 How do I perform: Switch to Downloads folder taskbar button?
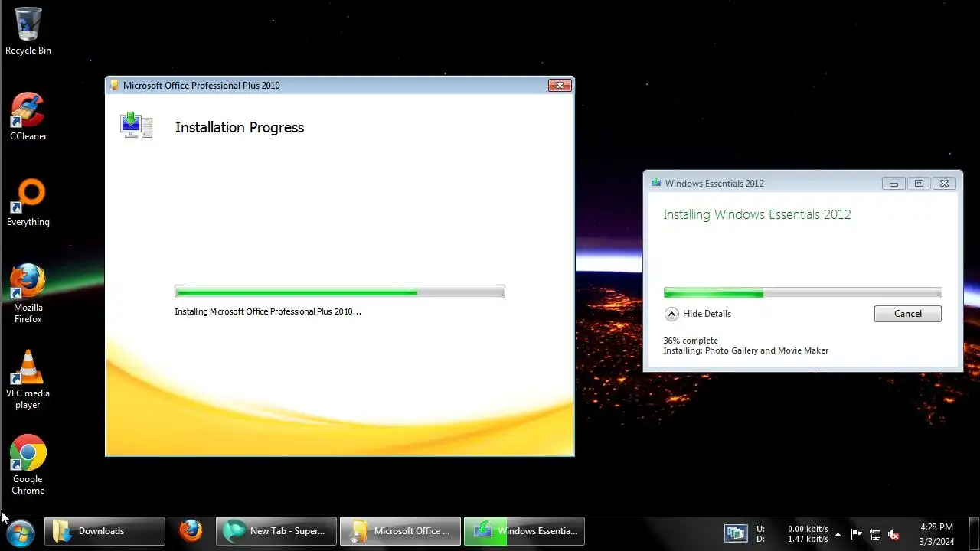(105, 531)
